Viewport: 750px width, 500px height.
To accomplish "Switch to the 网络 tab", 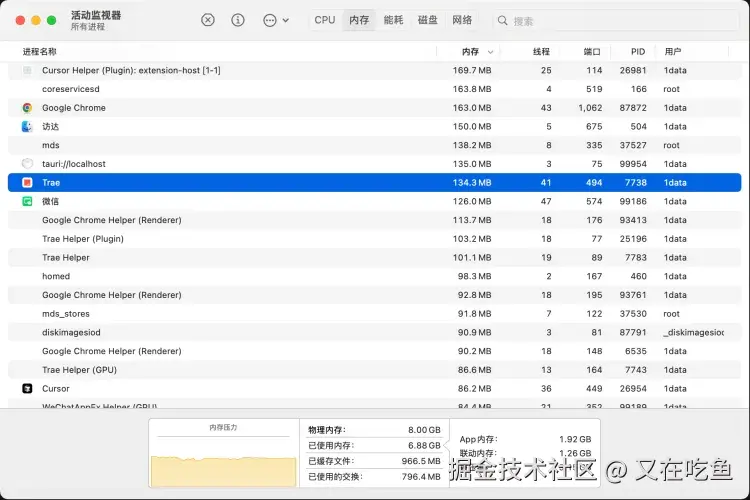I will tap(462, 20).
